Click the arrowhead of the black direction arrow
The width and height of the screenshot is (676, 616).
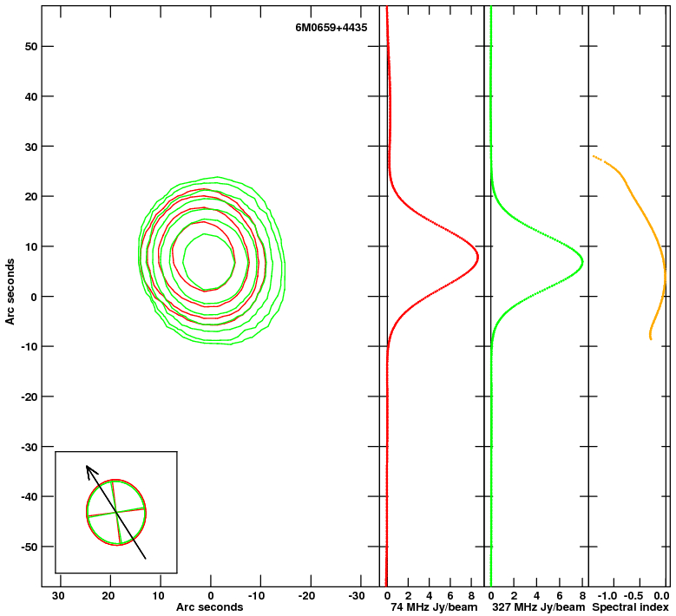90,471
